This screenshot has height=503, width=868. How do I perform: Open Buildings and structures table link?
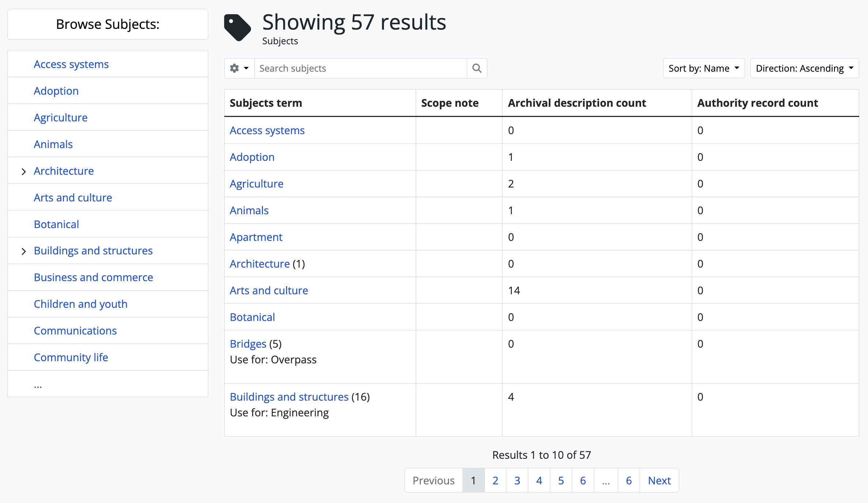click(x=289, y=397)
